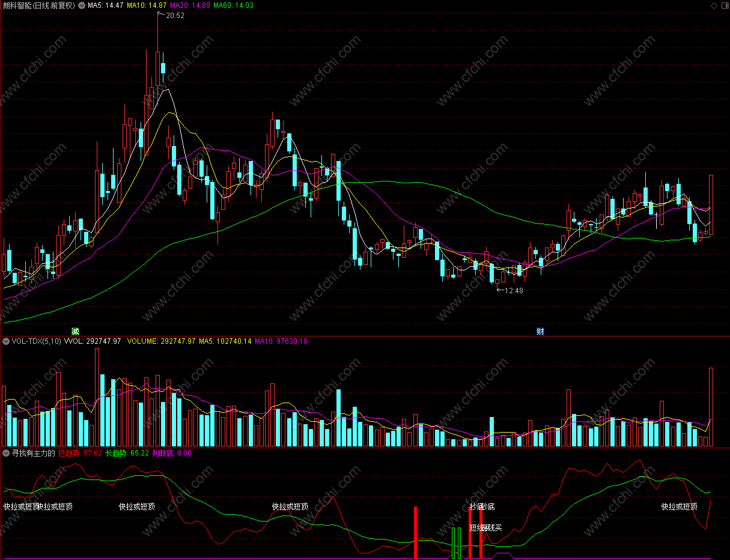The width and height of the screenshot is (730, 560).
Task: Click the volume MA5: 102740.14 label
Action: (225, 341)
